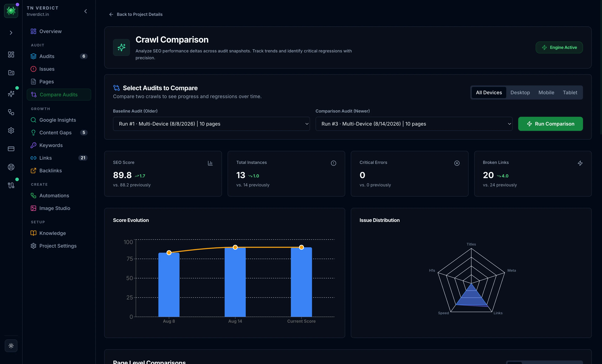Go back to Project Details

(136, 14)
